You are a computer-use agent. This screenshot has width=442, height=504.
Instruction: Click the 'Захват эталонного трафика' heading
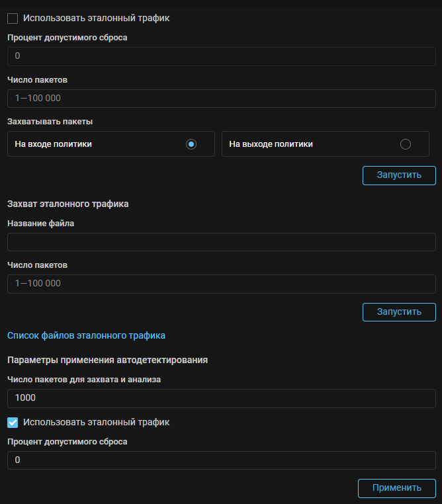pos(67,204)
